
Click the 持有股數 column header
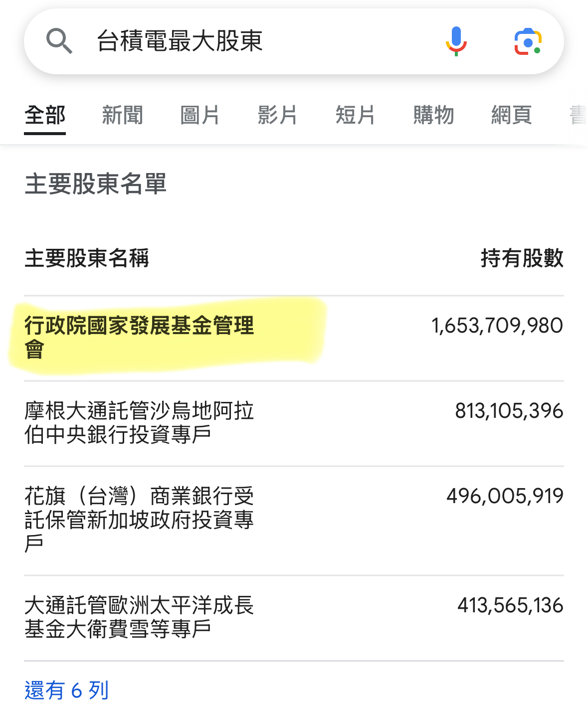pyautogui.click(x=522, y=258)
